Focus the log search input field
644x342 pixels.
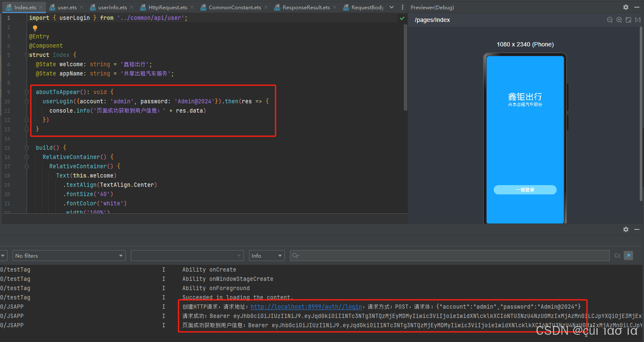(x=450, y=256)
